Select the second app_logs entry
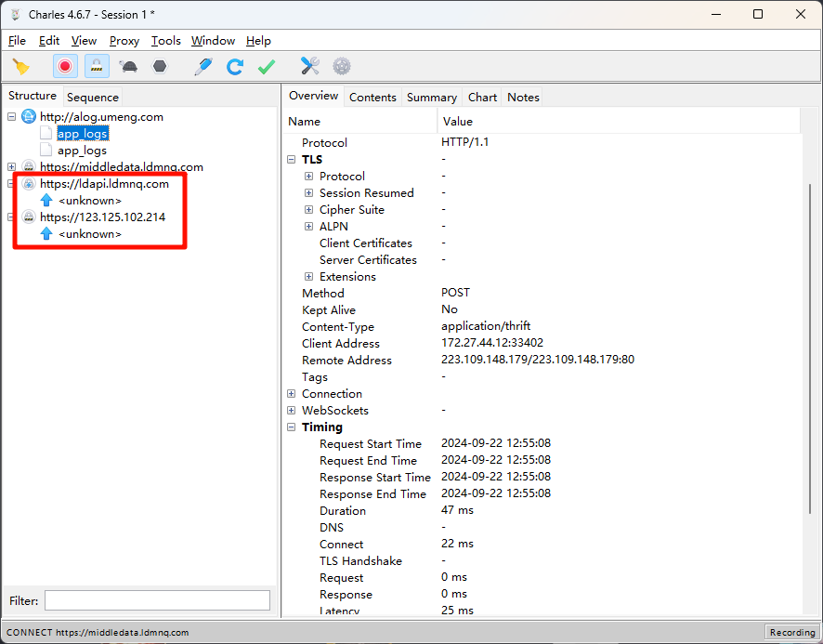823x644 pixels. (x=82, y=151)
